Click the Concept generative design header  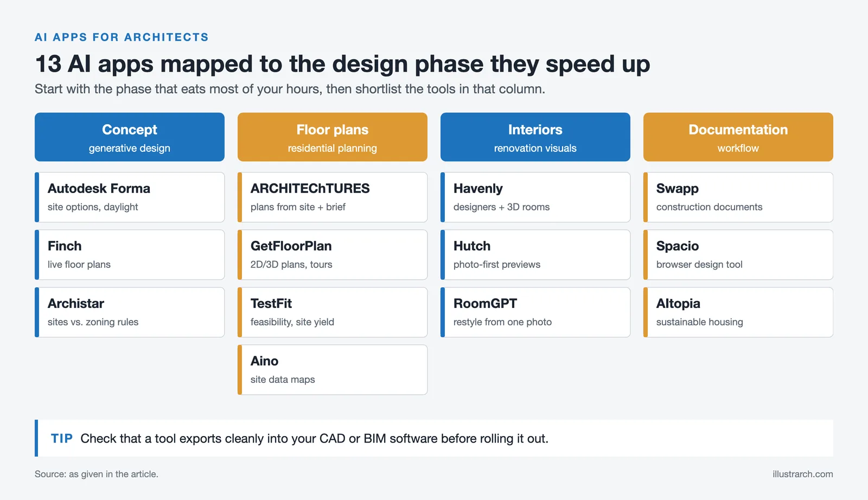[130, 137]
